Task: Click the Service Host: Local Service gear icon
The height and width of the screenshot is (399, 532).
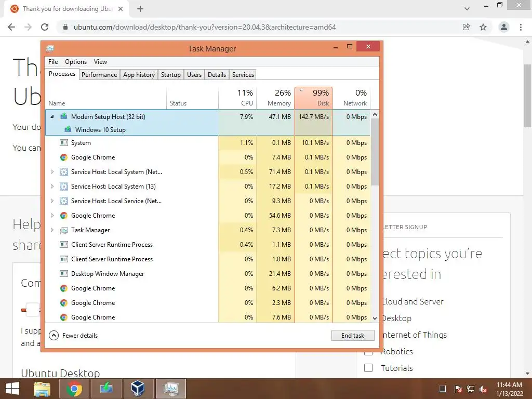Action: click(63, 201)
